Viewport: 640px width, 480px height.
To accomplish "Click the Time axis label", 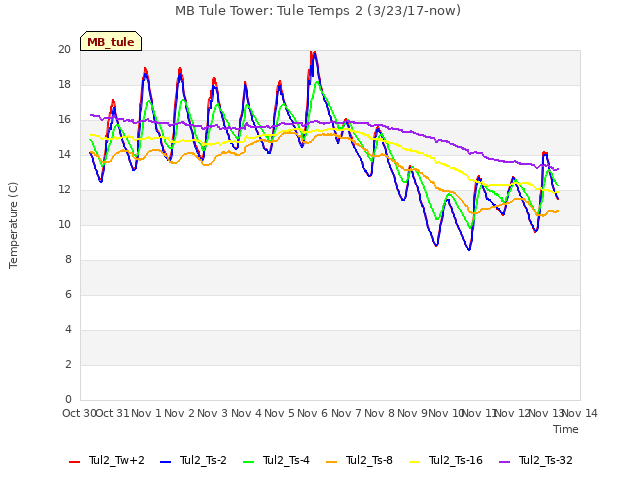I will click(x=566, y=429).
